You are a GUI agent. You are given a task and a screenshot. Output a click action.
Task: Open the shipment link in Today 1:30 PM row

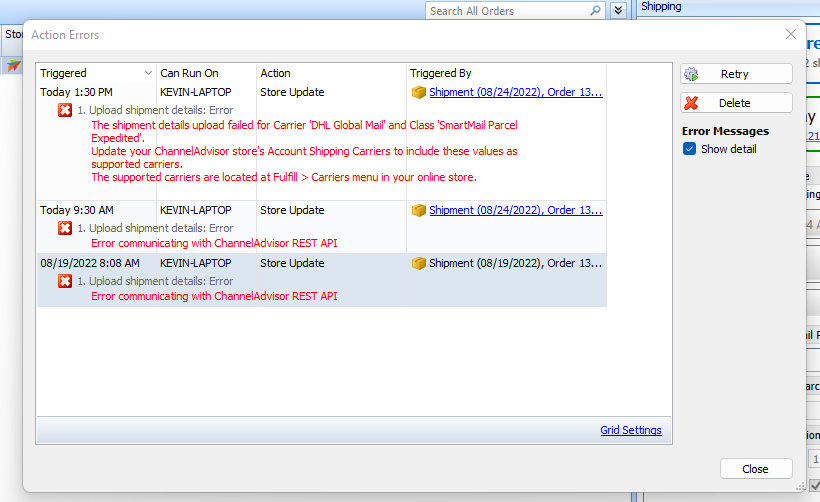(x=516, y=92)
